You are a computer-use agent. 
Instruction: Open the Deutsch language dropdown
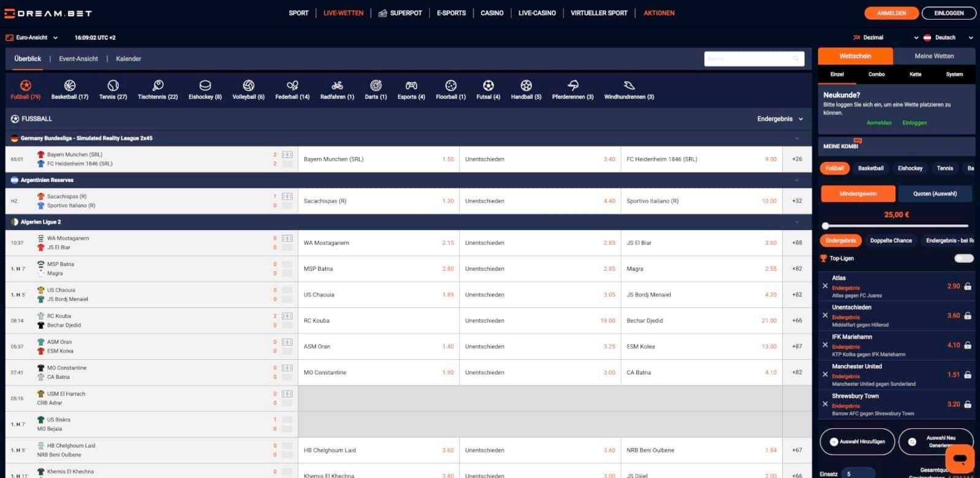[948, 37]
